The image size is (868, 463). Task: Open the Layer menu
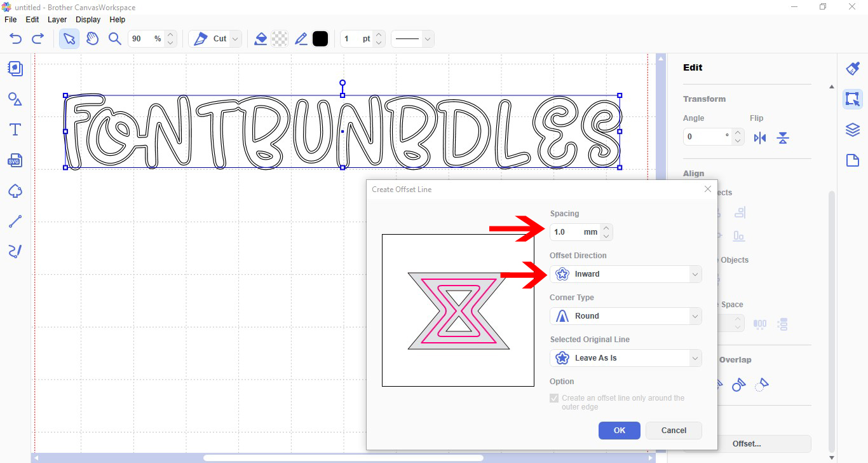[x=57, y=20]
